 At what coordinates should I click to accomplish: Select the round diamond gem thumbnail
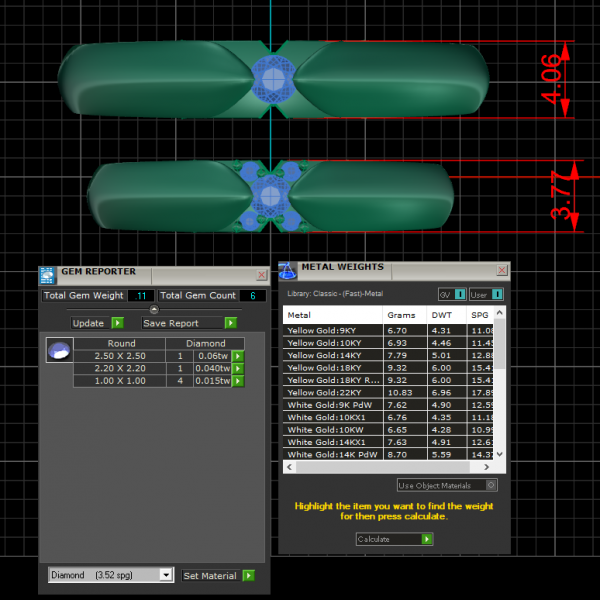[59, 350]
